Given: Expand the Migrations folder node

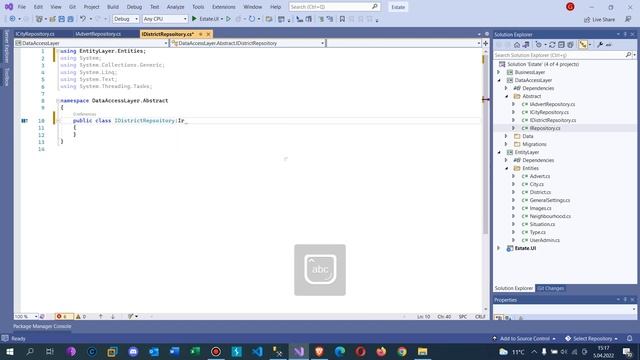Looking at the screenshot, I should pyautogui.click(x=507, y=144).
